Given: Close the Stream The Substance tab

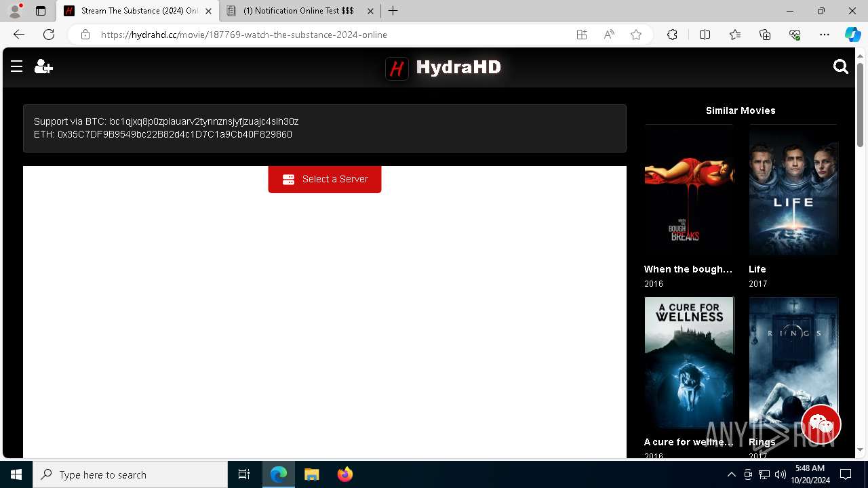Looking at the screenshot, I should pyautogui.click(x=208, y=11).
